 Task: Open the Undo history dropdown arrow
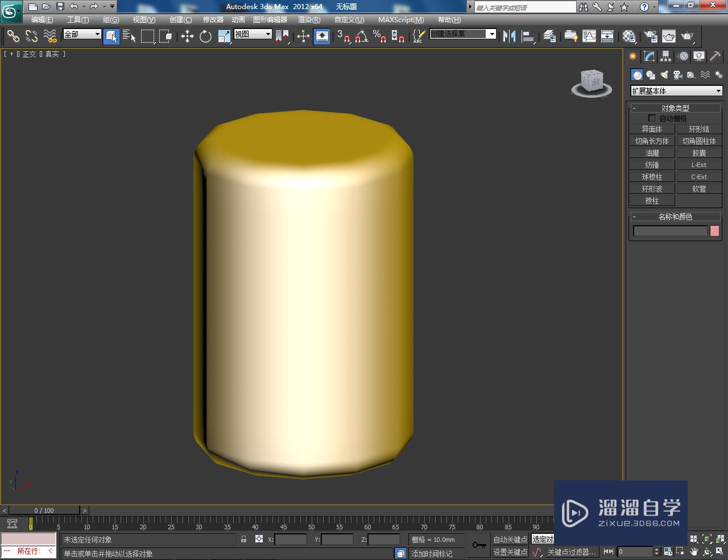point(84,7)
